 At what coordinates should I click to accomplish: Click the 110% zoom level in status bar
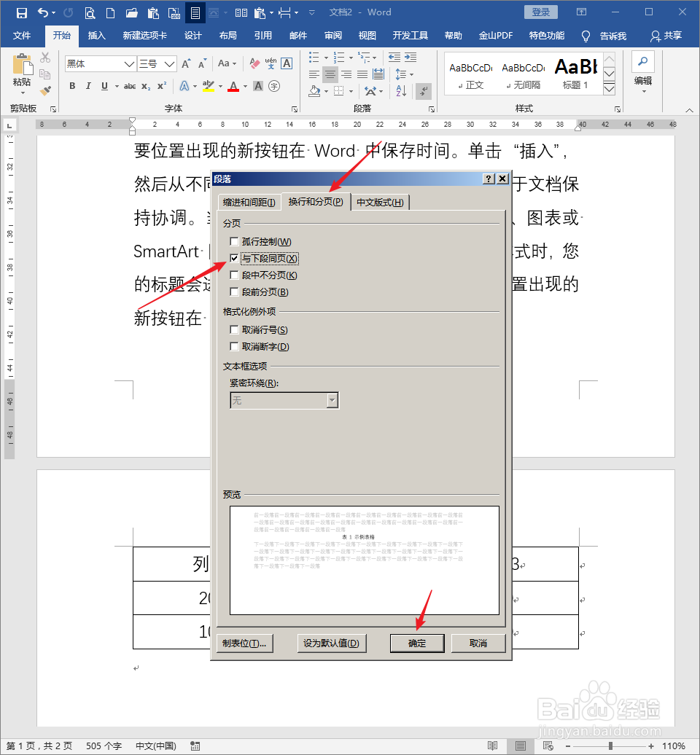(x=674, y=746)
